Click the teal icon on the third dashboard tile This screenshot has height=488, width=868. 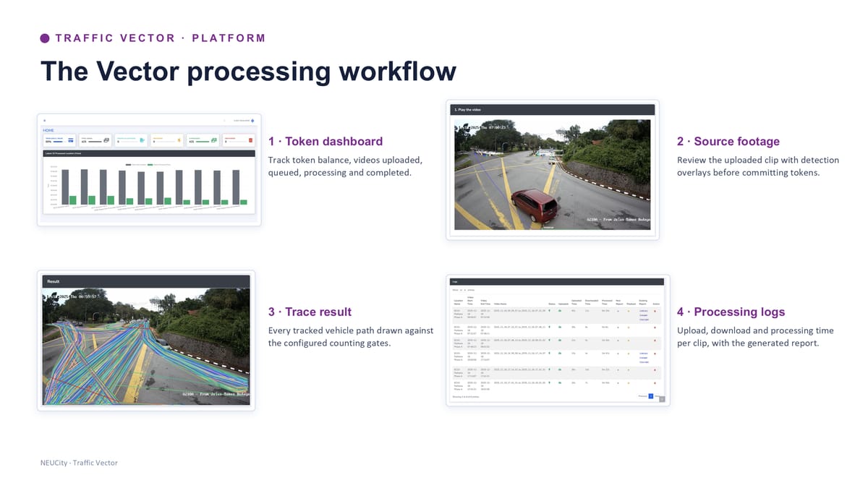[142, 140]
